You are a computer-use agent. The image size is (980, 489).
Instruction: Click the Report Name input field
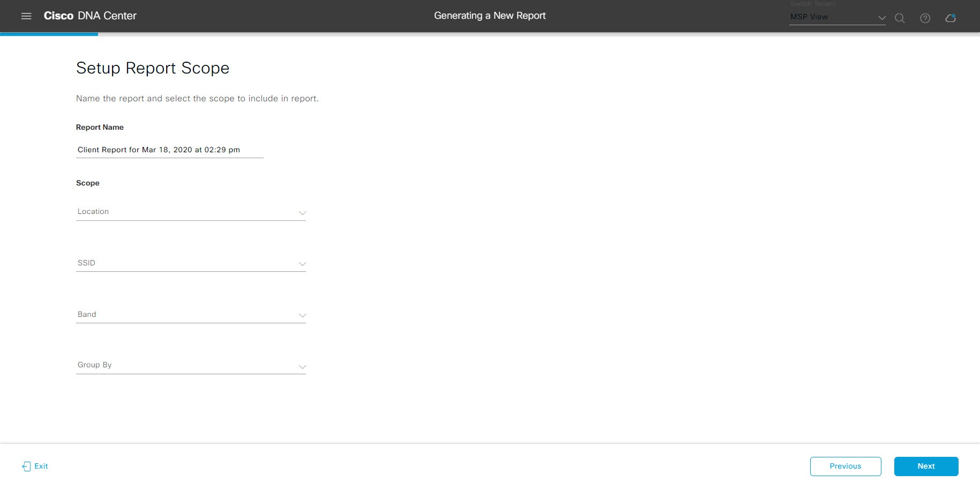[x=169, y=150]
